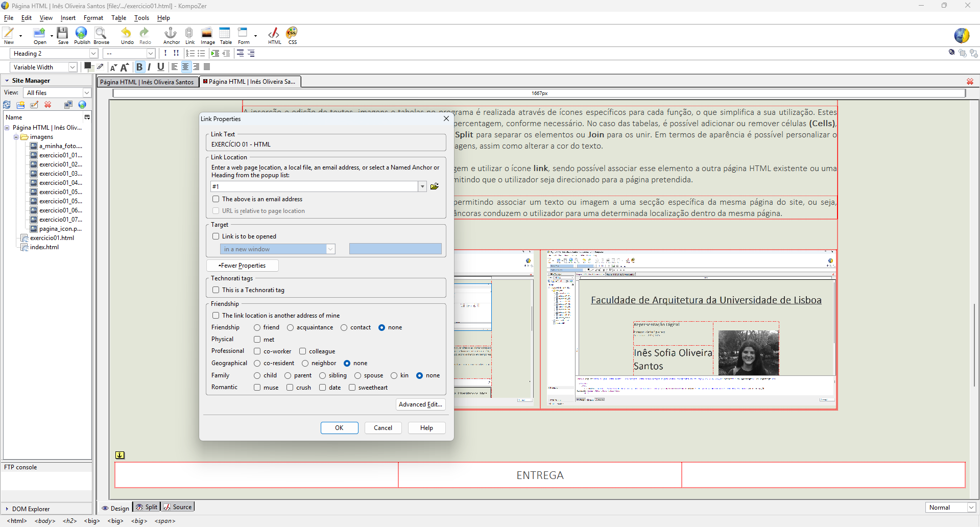Switch to the Source view tab

pos(178,507)
